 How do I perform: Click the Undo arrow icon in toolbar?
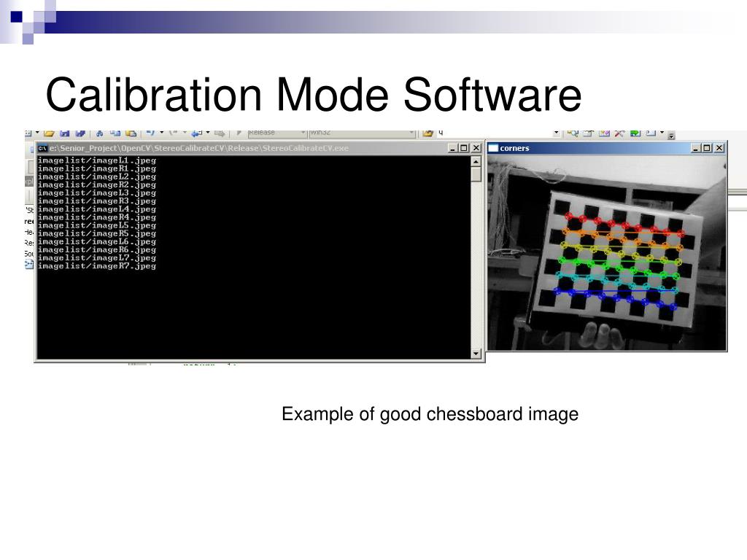click(x=150, y=132)
